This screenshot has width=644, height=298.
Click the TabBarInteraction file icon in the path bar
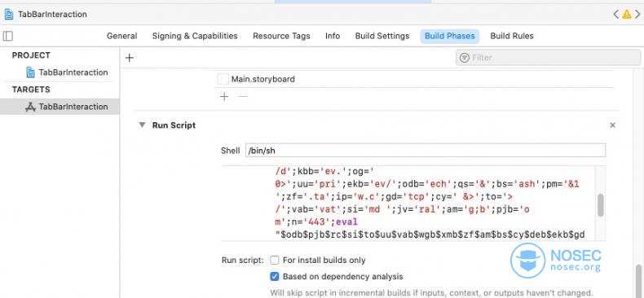9,15
